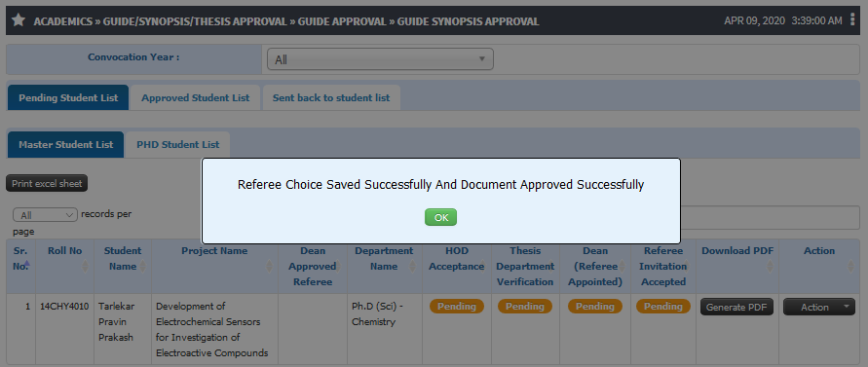
Task: Open the Action dropdown for Tarlekar
Action: coord(818,307)
